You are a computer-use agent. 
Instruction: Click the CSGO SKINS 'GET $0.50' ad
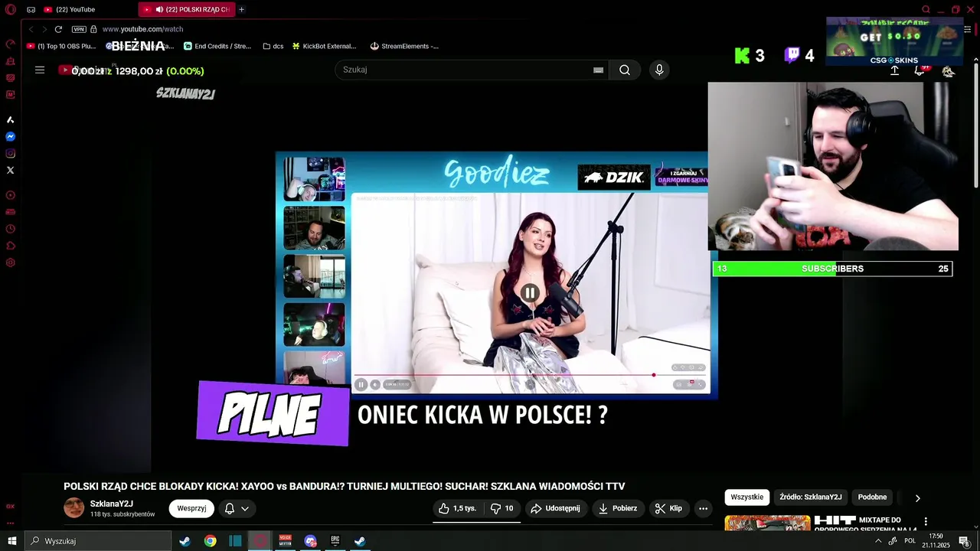click(894, 41)
